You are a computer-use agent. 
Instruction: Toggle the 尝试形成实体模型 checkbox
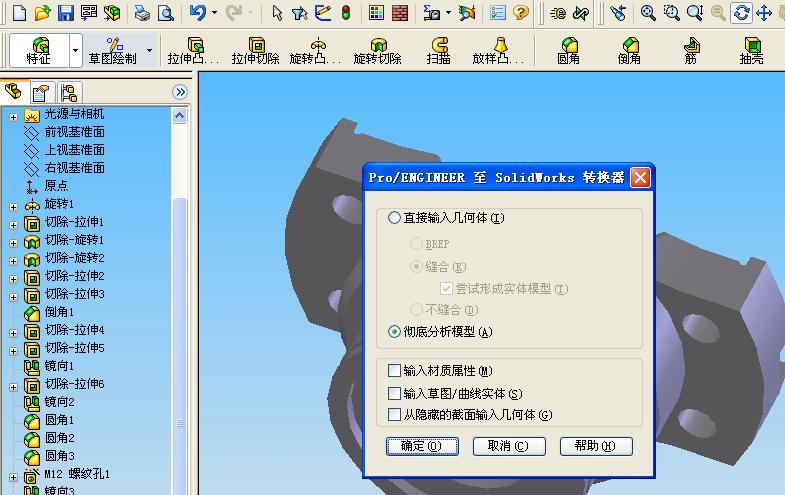click(x=446, y=289)
